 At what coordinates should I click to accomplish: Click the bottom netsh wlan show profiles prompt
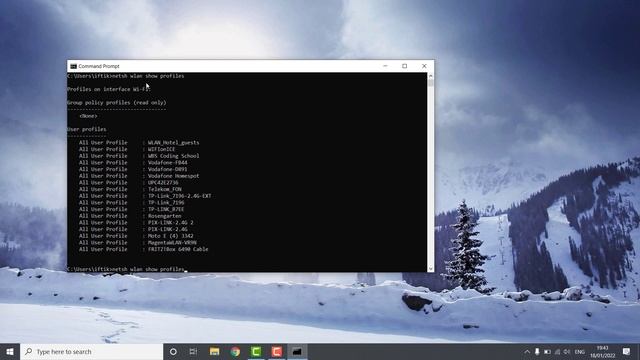click(126, 269)
